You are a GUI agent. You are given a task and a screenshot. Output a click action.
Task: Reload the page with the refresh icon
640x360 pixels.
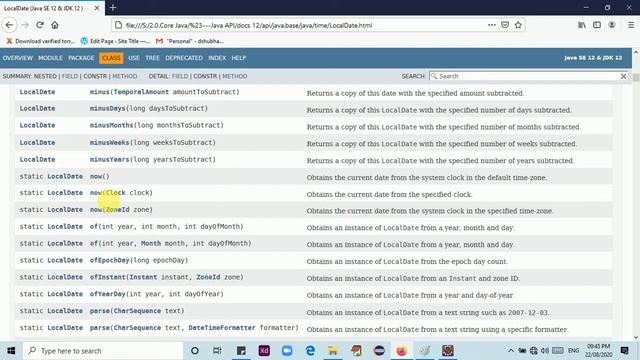tap(40, 25)
